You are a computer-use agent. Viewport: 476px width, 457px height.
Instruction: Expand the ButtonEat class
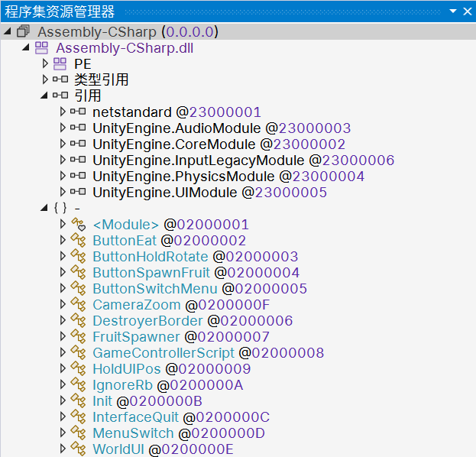(63, 240)
